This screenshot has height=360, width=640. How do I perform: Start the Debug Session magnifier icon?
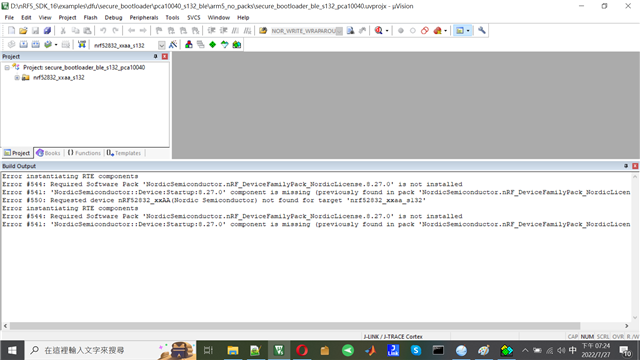(379, 31)
